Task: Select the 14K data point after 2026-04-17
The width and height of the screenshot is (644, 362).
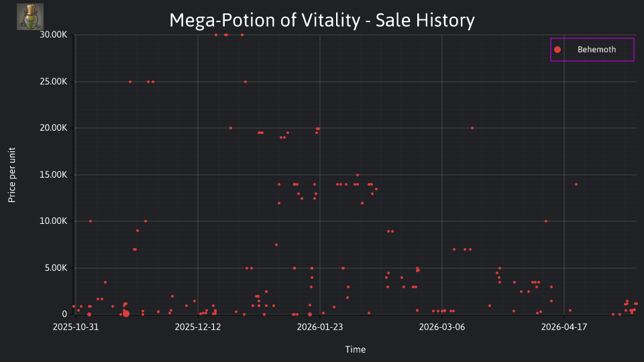Action: 576,185
